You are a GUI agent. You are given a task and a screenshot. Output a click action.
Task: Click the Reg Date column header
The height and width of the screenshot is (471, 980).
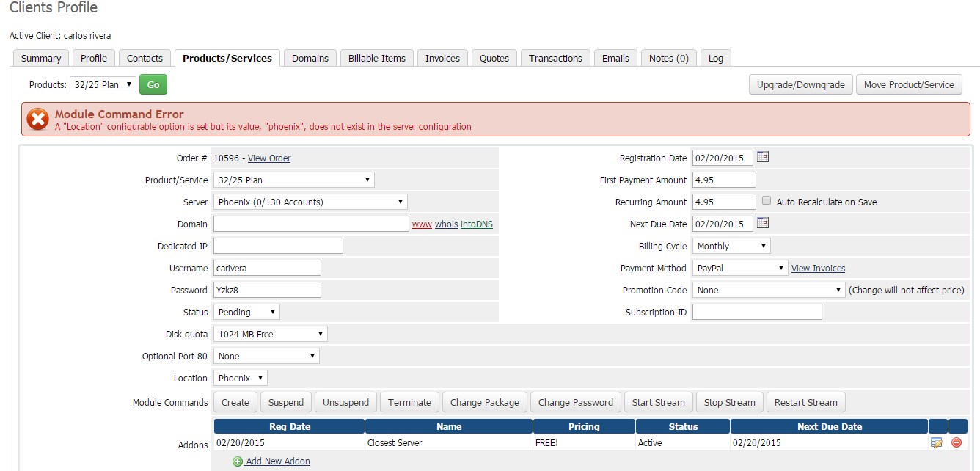pyautogui.click(x=289, y=426)
